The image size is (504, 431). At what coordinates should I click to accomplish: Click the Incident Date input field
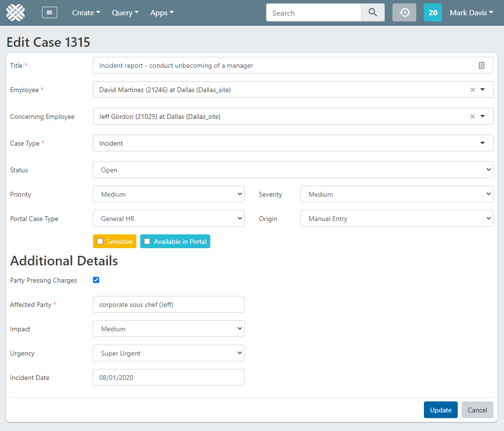(168, 378)
